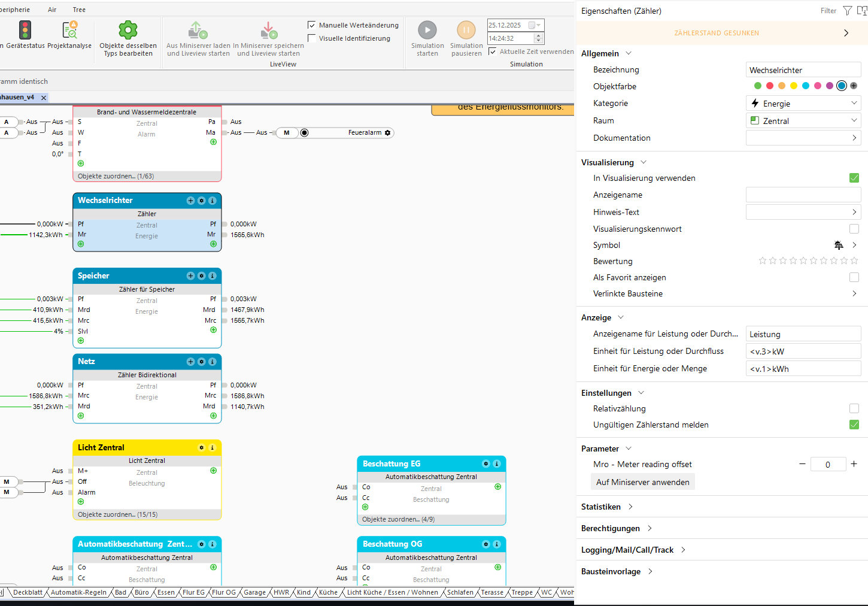Open the Schlafen page tab
The image size is (868, 606).
pyautogui.click(x=460, y=592)
